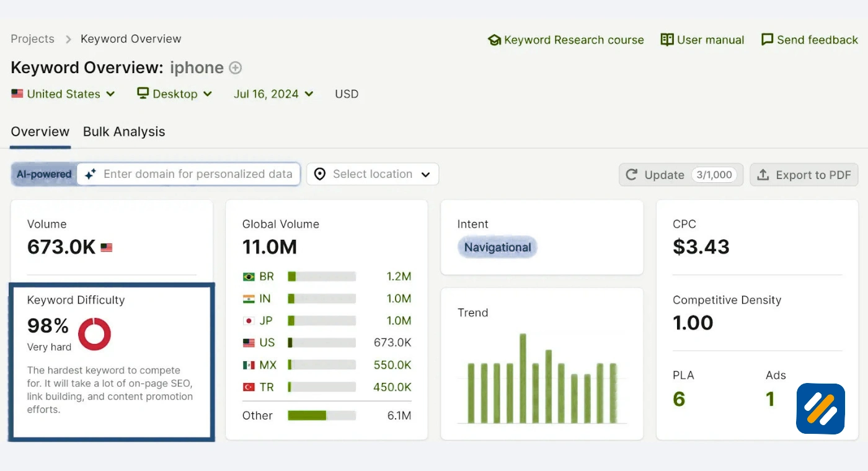Click the United States flag in filter bar
868x471 pixels.
[x=17, y=94]
